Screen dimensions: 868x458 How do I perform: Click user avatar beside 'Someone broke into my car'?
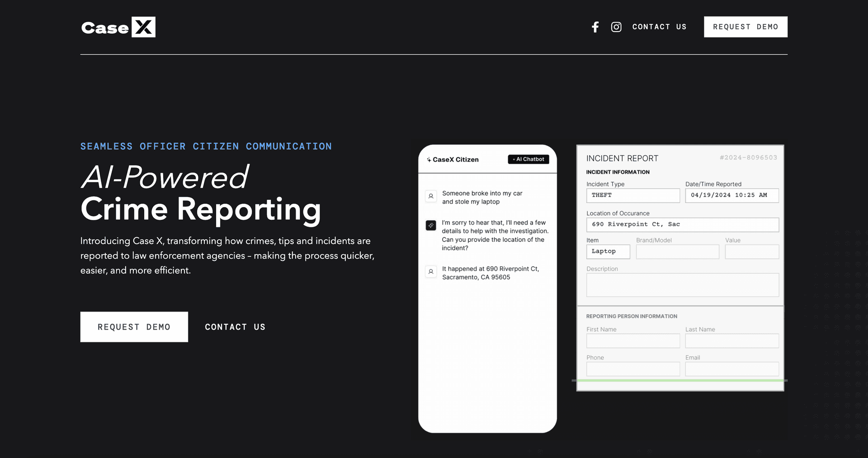click(431, 196)
